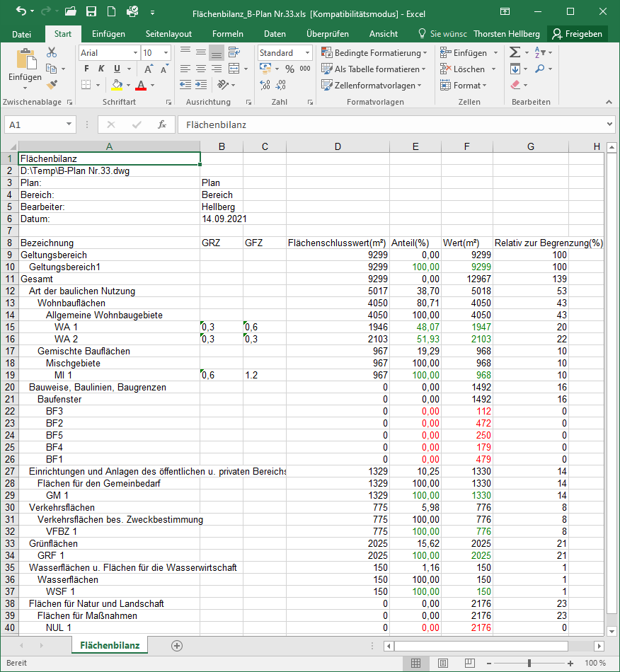Click the Format Painter brush icon
The width and height of the screenshot is (620, 672).
coord(52,85)
